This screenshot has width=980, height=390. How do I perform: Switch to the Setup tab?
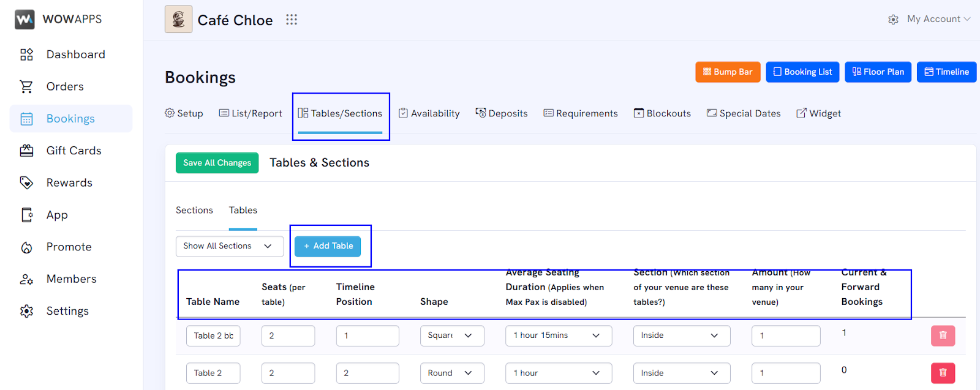pos(184,113)
